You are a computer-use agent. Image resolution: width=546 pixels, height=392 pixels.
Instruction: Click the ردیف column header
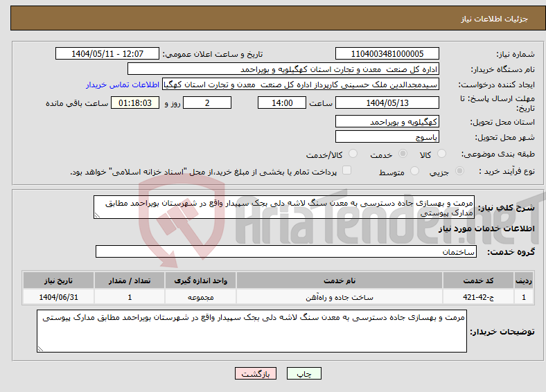[x=523, y=280]
